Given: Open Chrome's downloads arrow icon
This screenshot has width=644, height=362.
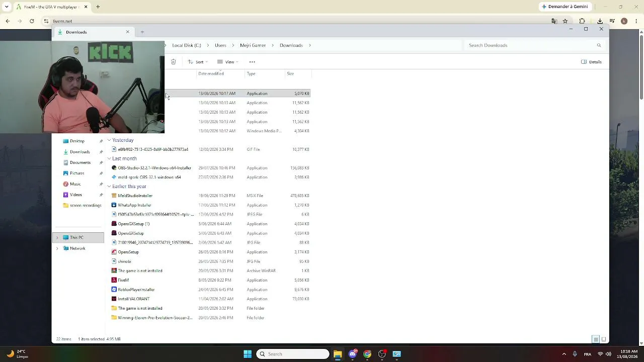Looking at the screenshot, I should (600, 21).
